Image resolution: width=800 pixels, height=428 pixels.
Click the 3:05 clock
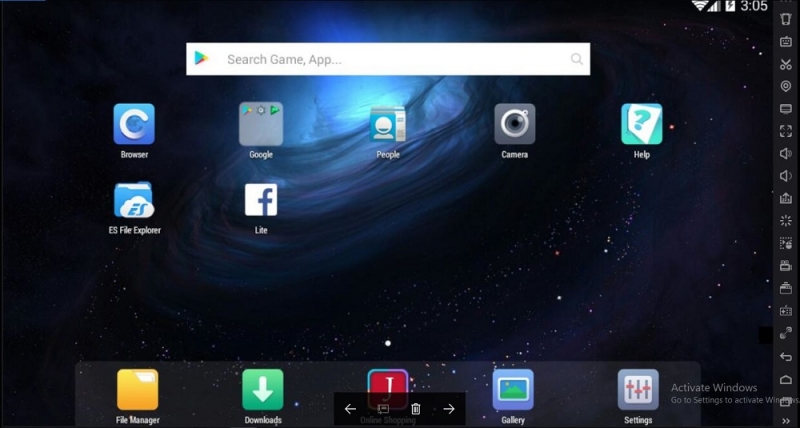(x=754, y=6)
